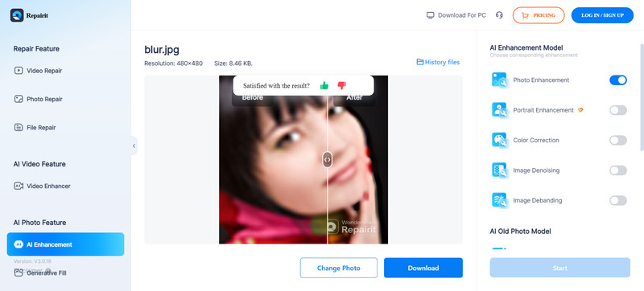This screenshot has height=291, width=644.
Task: Click the Video Repair play icon
Action: pos(19,71)
